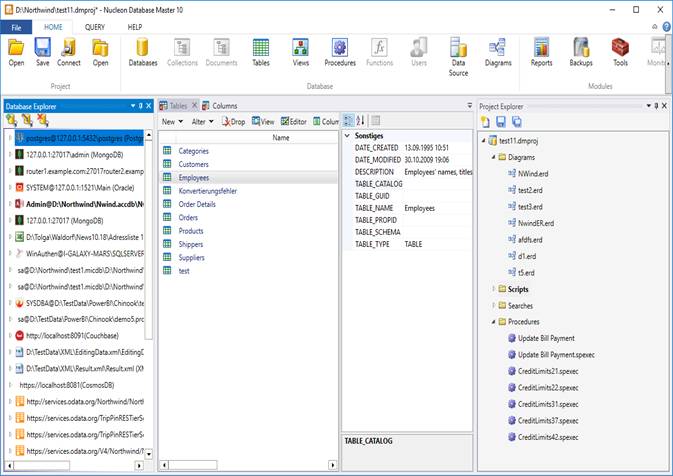This screenshot has width=673, height=476.
Task: Open Database Explorer panel options dropdown
Action: tap(133, 106)
